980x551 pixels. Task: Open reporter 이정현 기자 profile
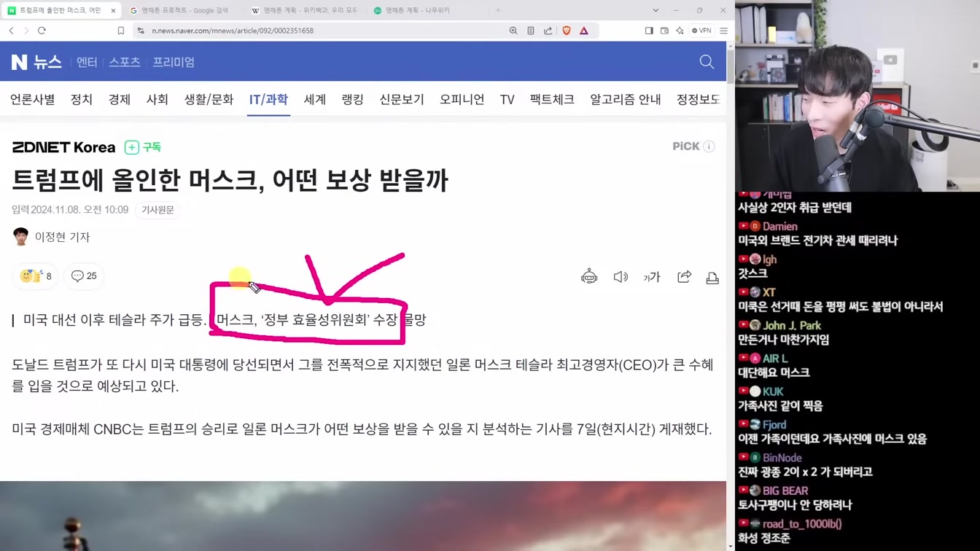click(52, 237)
